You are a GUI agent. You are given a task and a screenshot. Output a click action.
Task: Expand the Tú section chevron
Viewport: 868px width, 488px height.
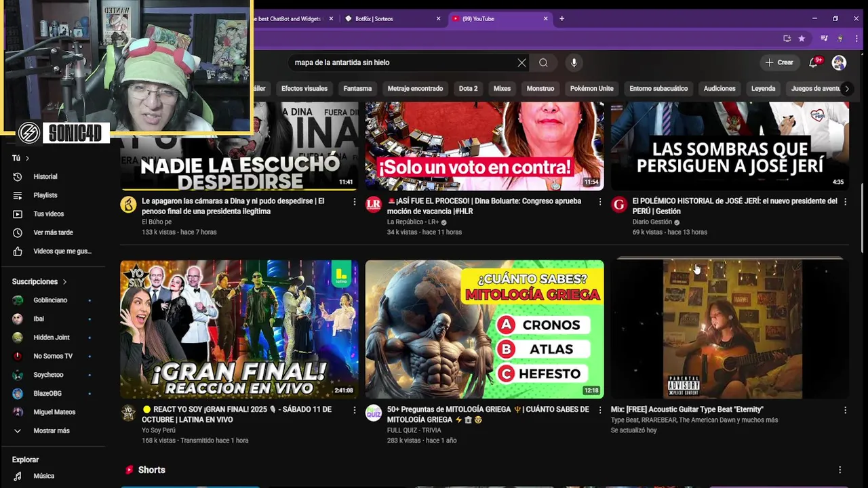click(x=27, y=158)
